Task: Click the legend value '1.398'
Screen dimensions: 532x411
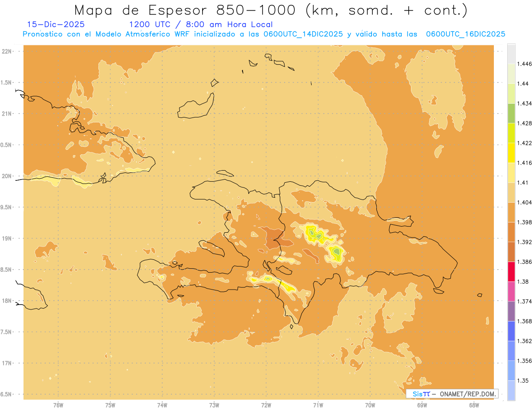Action: (x=524, y=222)
